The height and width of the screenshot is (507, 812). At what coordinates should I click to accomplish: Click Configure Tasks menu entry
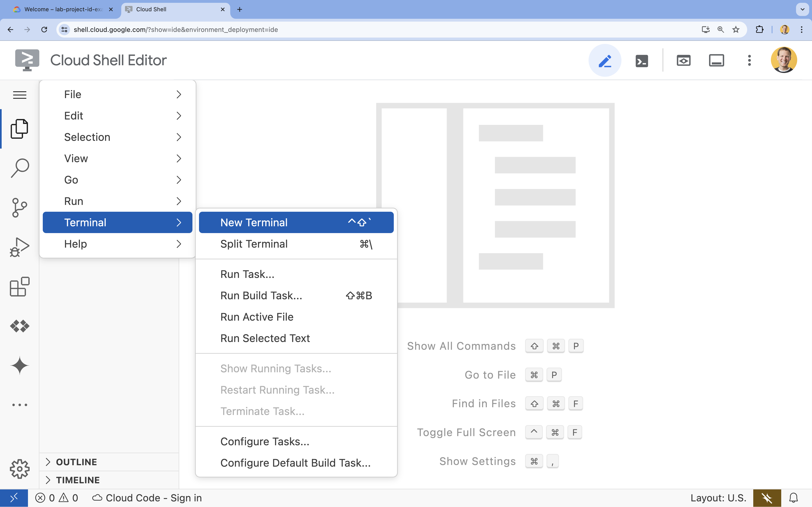pyautogui.click(x=264, y=441)
